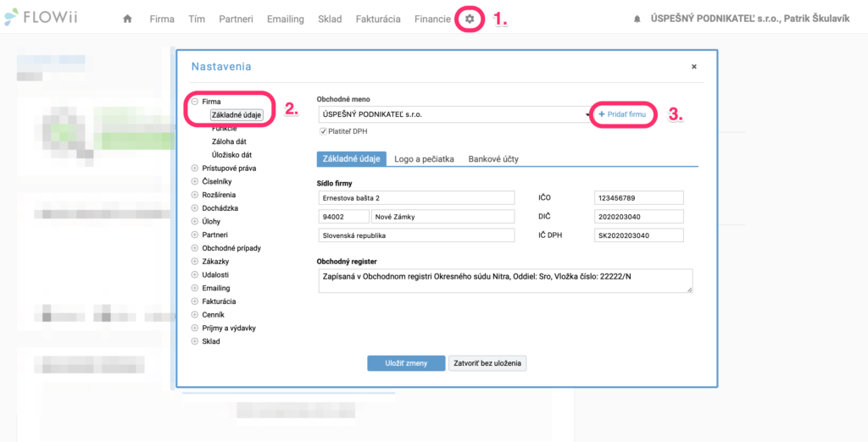The width and height of the screenshot is (868, 442).
Task: Expand the Zákazky node
Action: click(194, 261)
